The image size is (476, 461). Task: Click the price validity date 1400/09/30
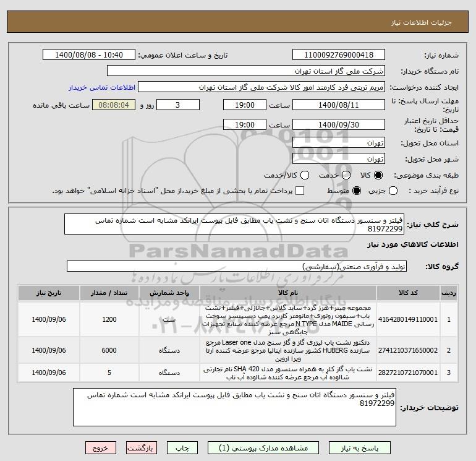(339, 124)
